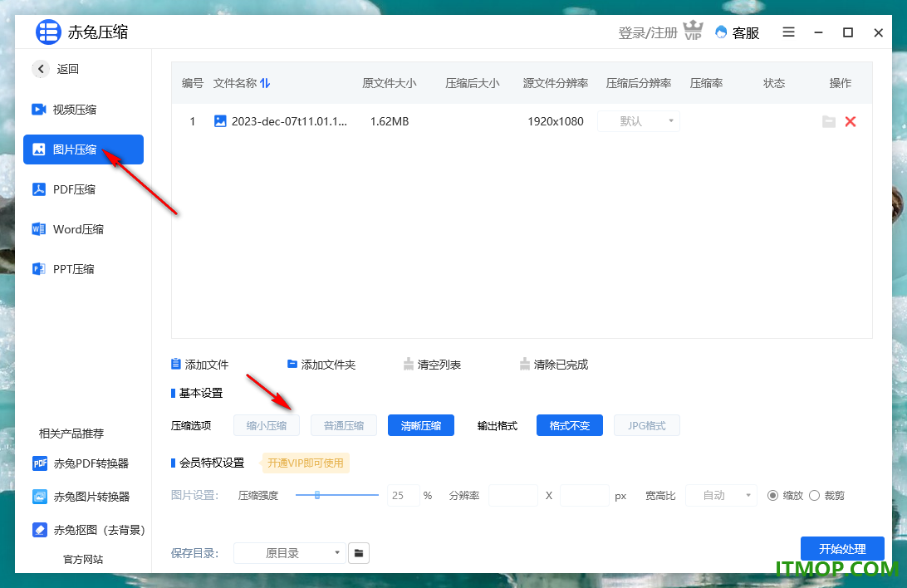Click 清空列表 to clear the list
907x588 pixels.
[432, 365]
